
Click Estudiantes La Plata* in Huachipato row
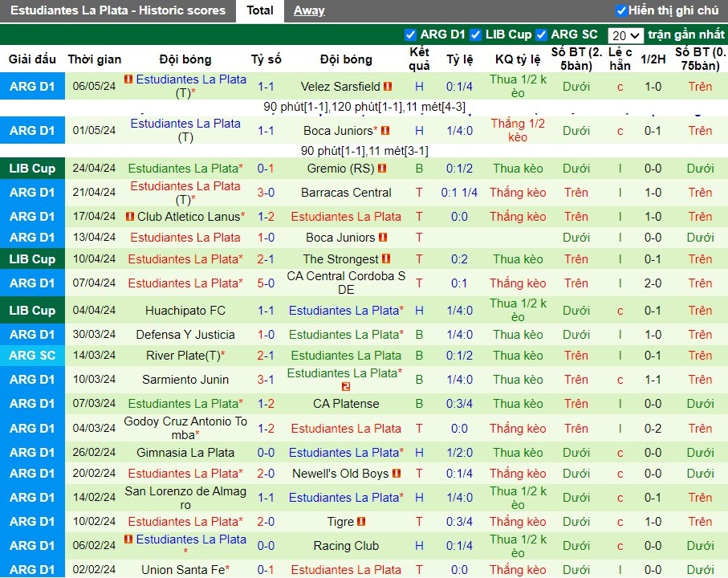(x=346, y=310)
